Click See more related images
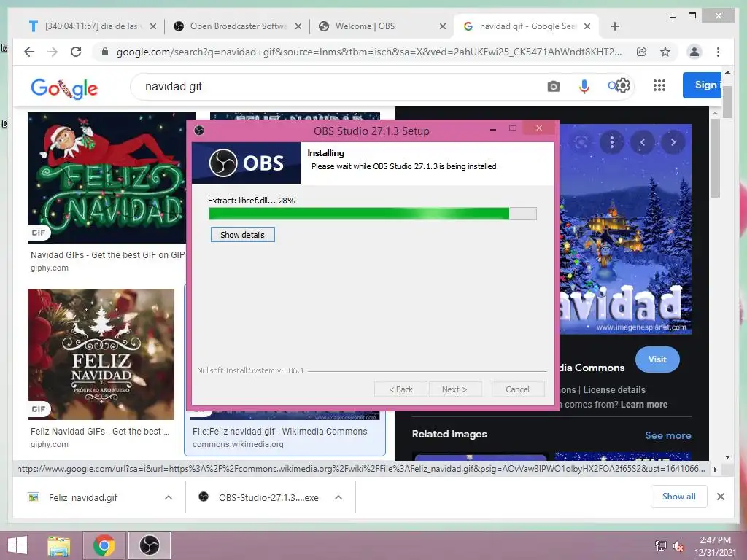 tap(668, 435)
